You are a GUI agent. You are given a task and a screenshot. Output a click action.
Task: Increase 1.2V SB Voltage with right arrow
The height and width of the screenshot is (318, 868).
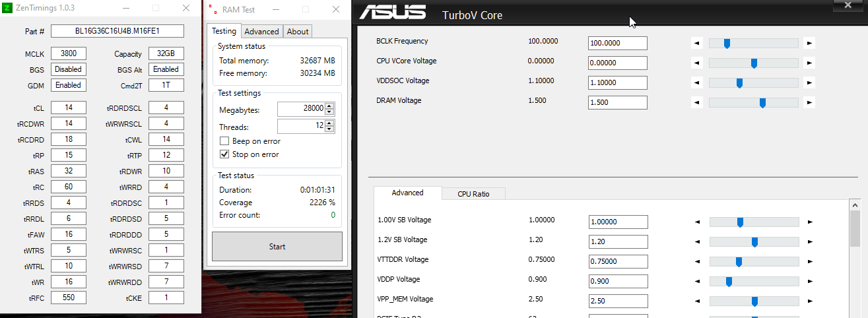click(x=810, y=242)
